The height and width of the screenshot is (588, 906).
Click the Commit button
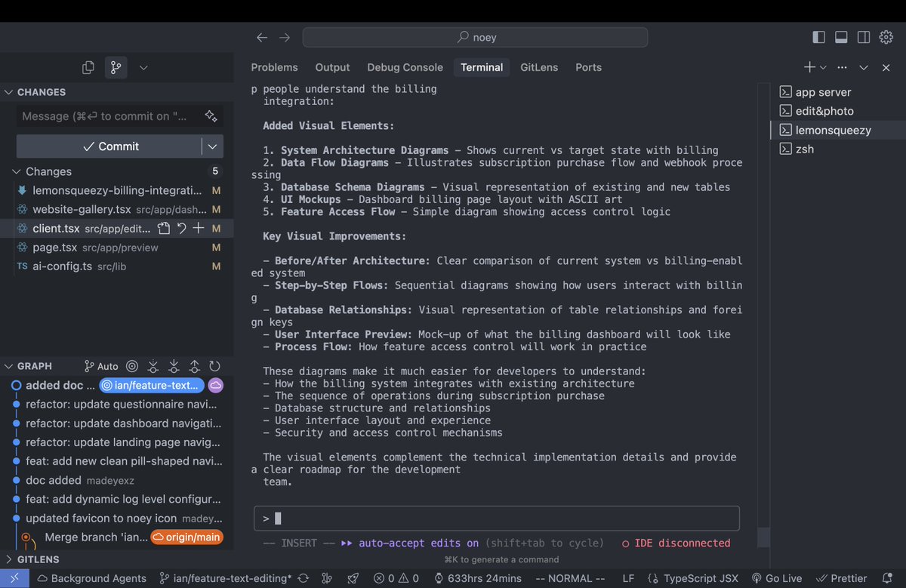[x=109, y=146]
